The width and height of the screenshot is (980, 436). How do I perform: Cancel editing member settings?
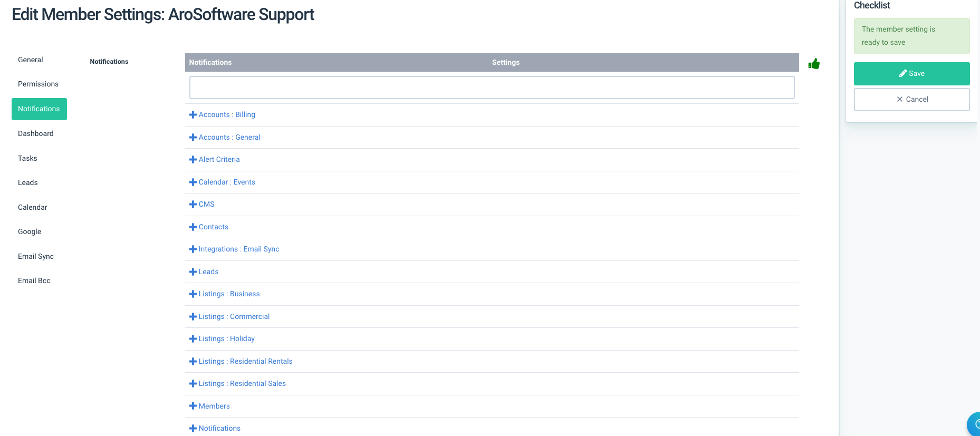pyautogui.click(x=912, y=99)
